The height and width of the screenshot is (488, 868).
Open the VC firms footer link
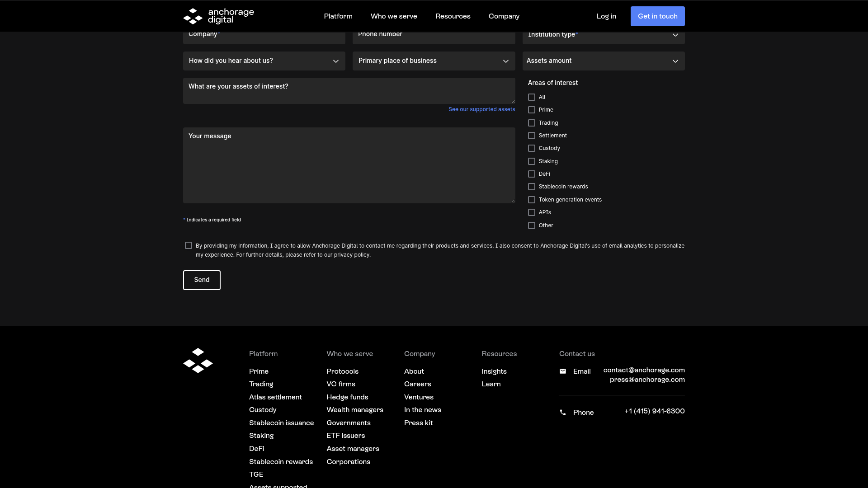point(341,384)
